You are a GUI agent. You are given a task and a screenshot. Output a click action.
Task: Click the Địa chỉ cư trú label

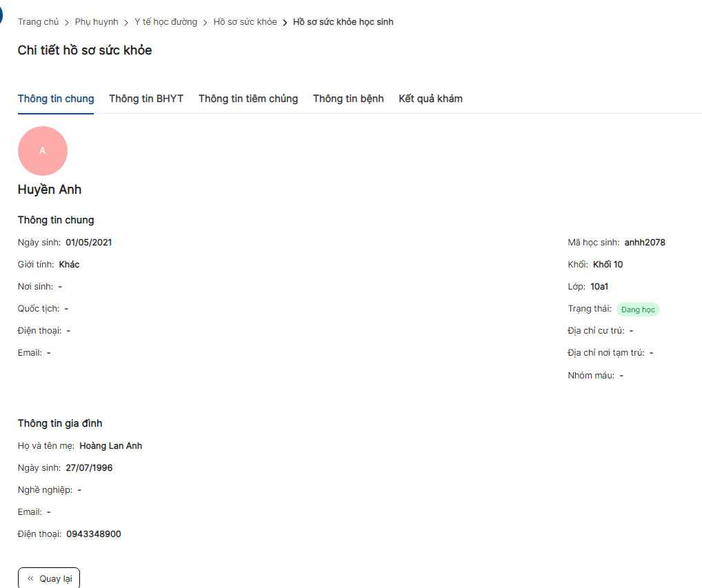click(596, 331)
